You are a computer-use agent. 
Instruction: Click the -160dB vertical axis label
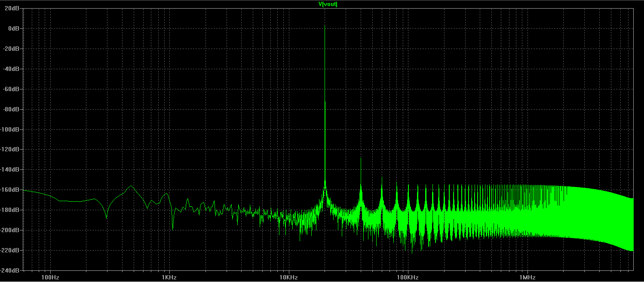point(11,190)
